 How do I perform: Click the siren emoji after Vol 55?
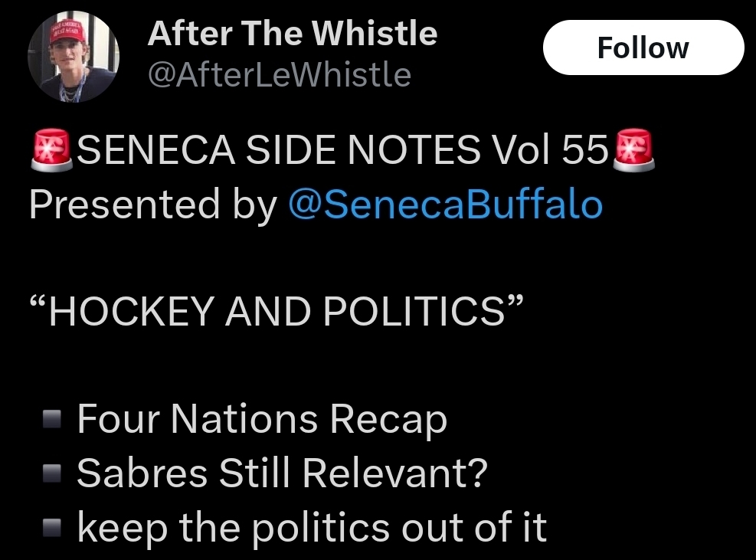tap(633, 150)
